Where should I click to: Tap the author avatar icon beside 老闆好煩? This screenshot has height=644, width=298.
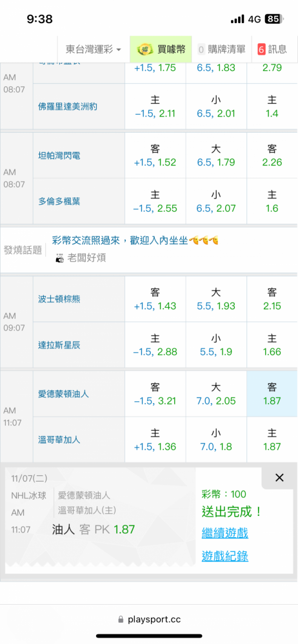[x=60, y=258]
